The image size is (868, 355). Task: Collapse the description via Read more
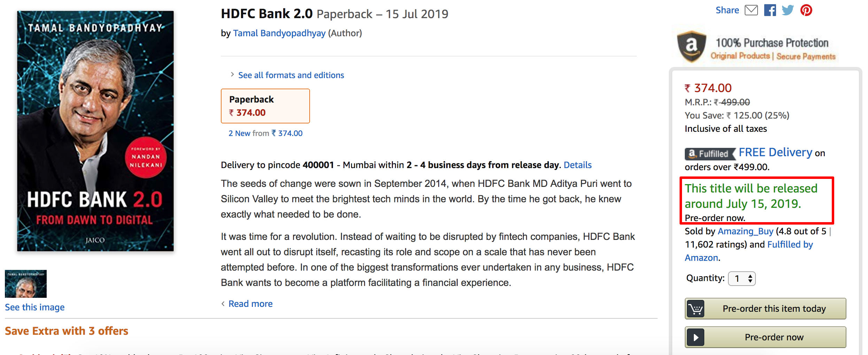point(250,303)
